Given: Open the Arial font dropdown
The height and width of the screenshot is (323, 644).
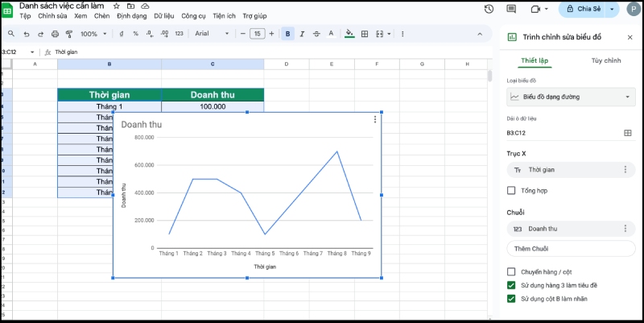Looking at the screenshot, I should (212, 34).
